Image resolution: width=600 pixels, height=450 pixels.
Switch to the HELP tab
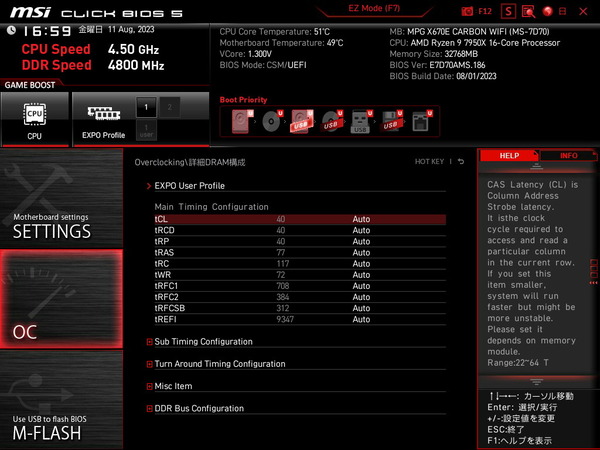click(x=509, y=156)
